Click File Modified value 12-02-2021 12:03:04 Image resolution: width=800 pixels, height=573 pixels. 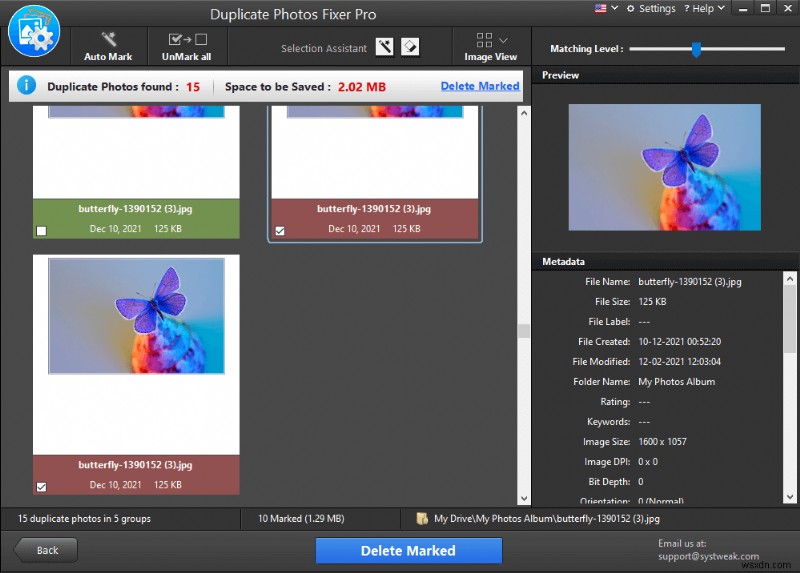click(680, 362)
